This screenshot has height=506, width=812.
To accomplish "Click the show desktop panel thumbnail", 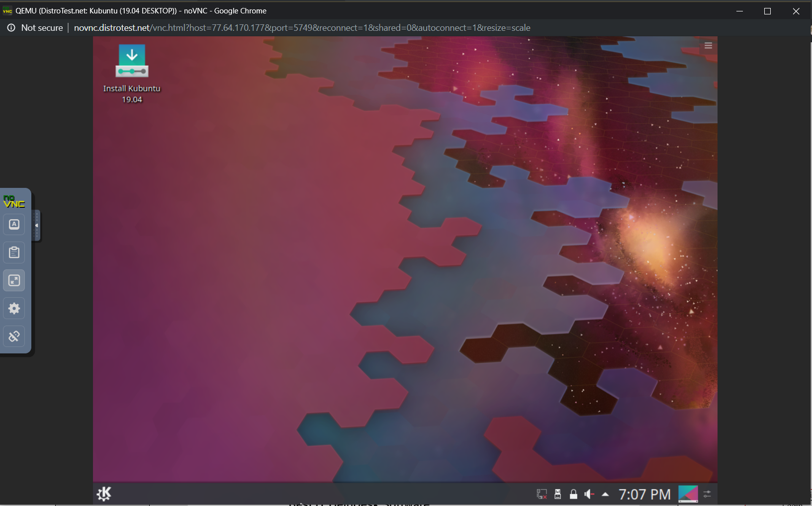I will (688, 494).
